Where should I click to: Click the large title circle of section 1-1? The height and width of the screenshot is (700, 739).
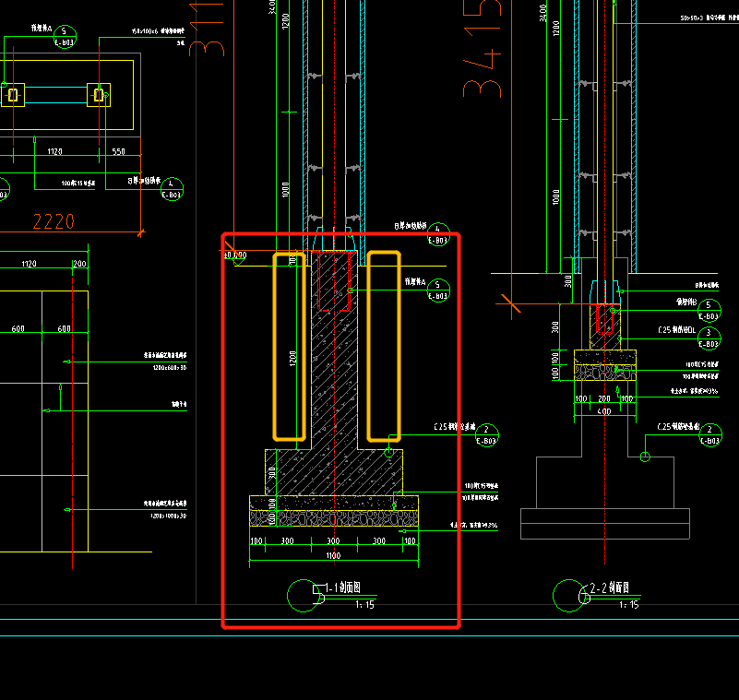pyautogui.click(x=303, y=596)
